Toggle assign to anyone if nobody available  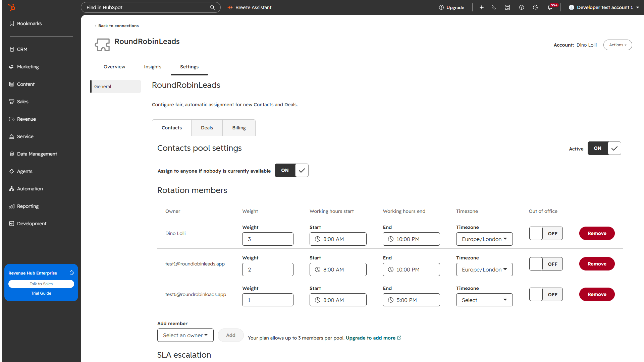pyautogui.click(x=291, y=170)
